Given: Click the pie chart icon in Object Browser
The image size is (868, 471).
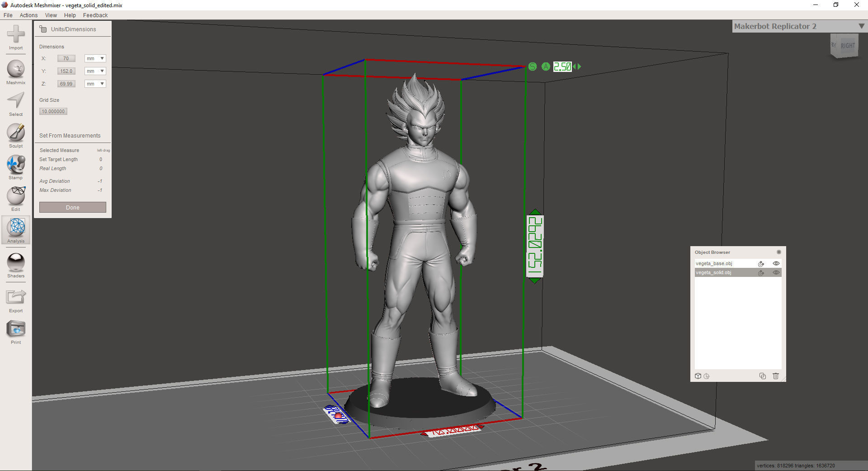Looking at the screenshot, I should [707, 376].
